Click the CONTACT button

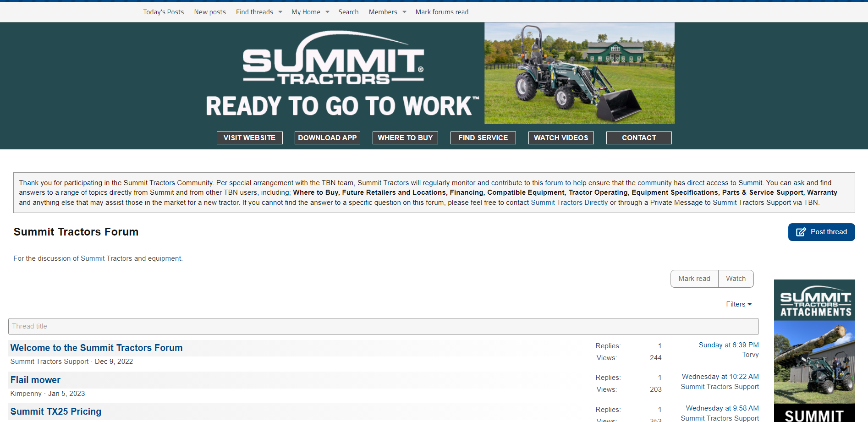(639, 138)
